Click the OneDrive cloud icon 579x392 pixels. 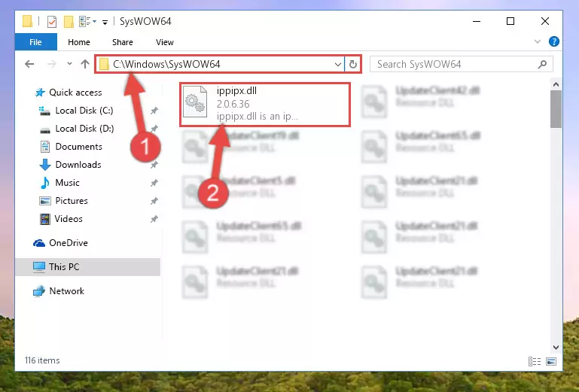39,243
